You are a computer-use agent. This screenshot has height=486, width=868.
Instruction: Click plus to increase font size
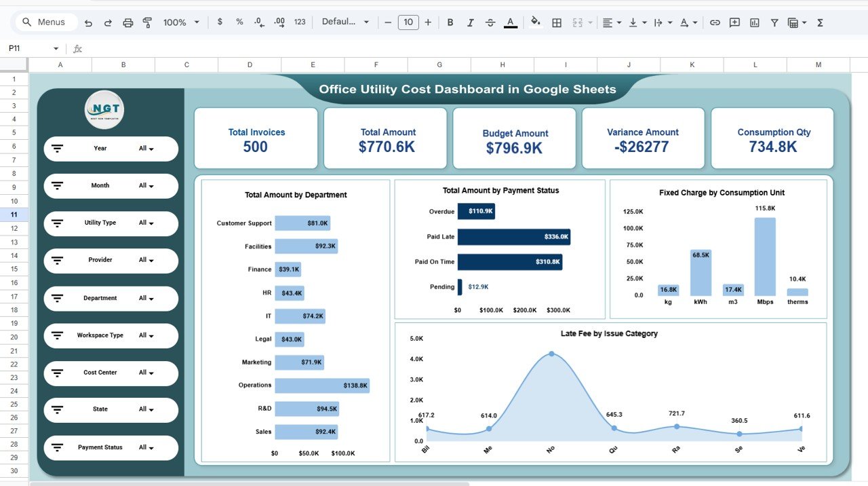pos(428,22)
